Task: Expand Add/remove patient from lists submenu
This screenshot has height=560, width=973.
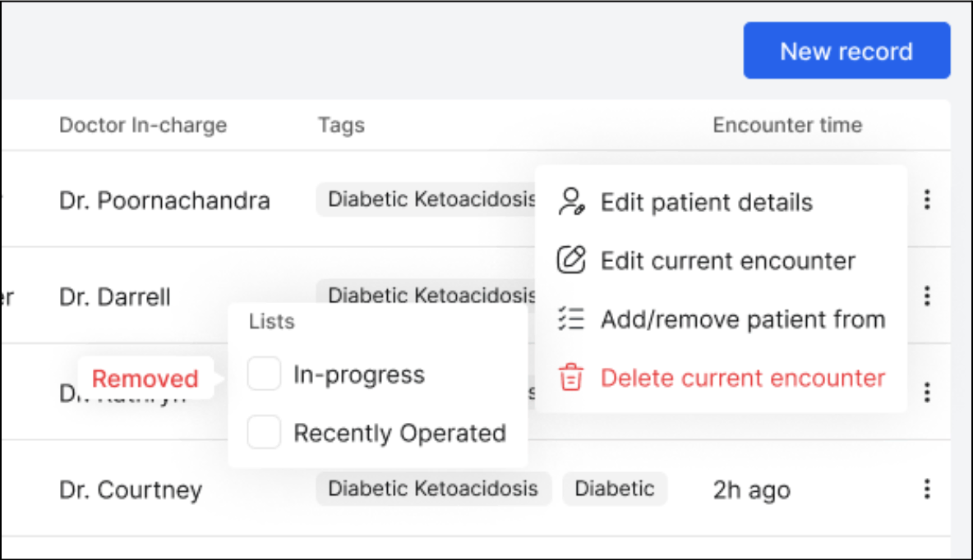Action: [x=742, y=319]
